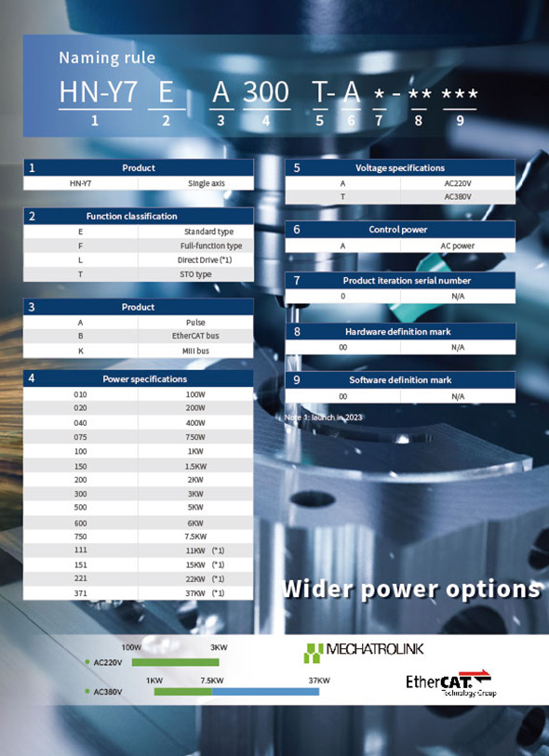Image resolution: width=549 pixels, height=756 pixels.
Task: Select the 075 750W power row
Action: point(139,437)
